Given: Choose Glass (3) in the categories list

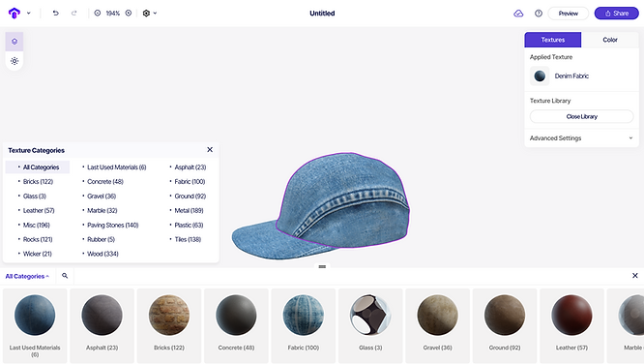Looking at the screenshot, I should pos(35,197).
